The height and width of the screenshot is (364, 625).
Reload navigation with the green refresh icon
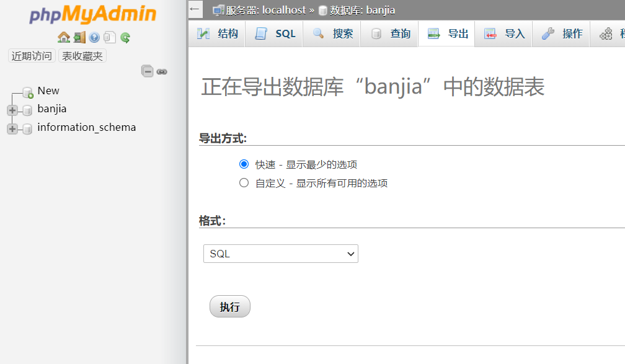pyautogui.click(x=125, y=37)
